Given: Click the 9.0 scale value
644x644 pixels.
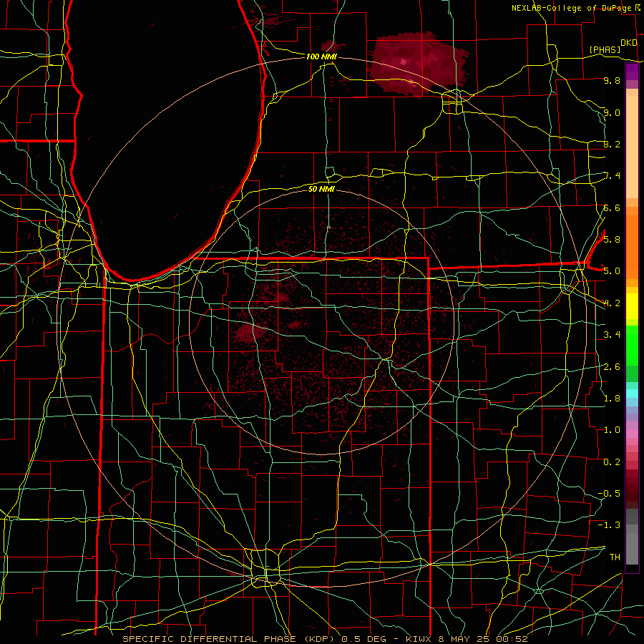Looking at the screenshot, I should click(612, 112).
